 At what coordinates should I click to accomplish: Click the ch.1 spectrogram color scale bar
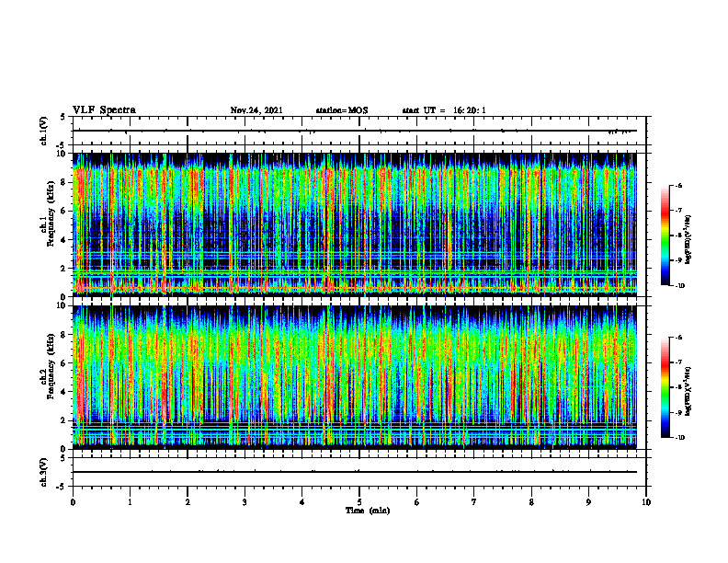(665, 236)
